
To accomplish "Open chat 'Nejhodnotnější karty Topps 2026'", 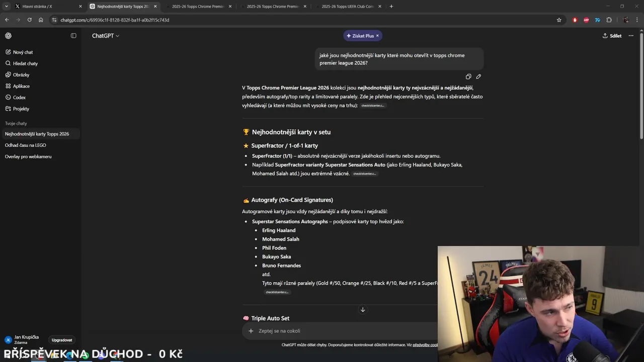I will (x=40, y=134).
